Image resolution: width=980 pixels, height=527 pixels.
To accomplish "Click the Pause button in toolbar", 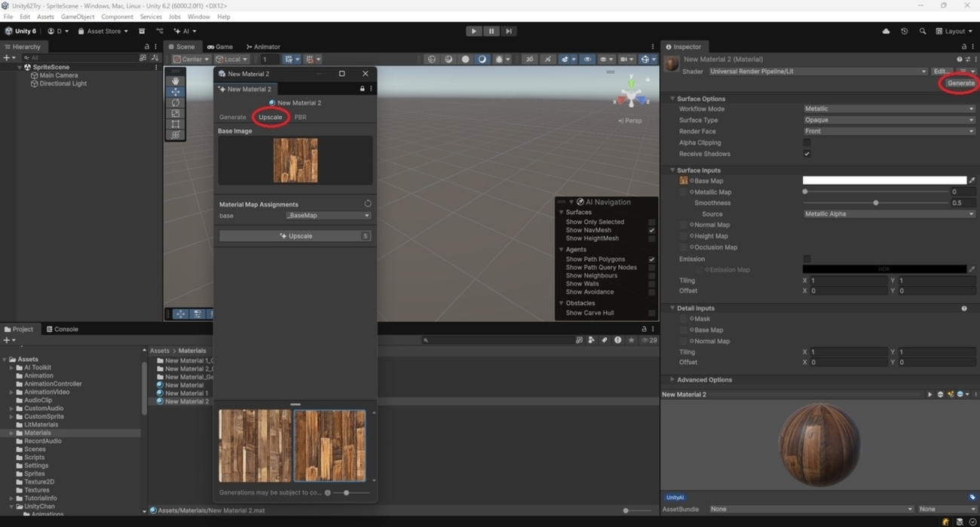I will click(x=491, y=31).
